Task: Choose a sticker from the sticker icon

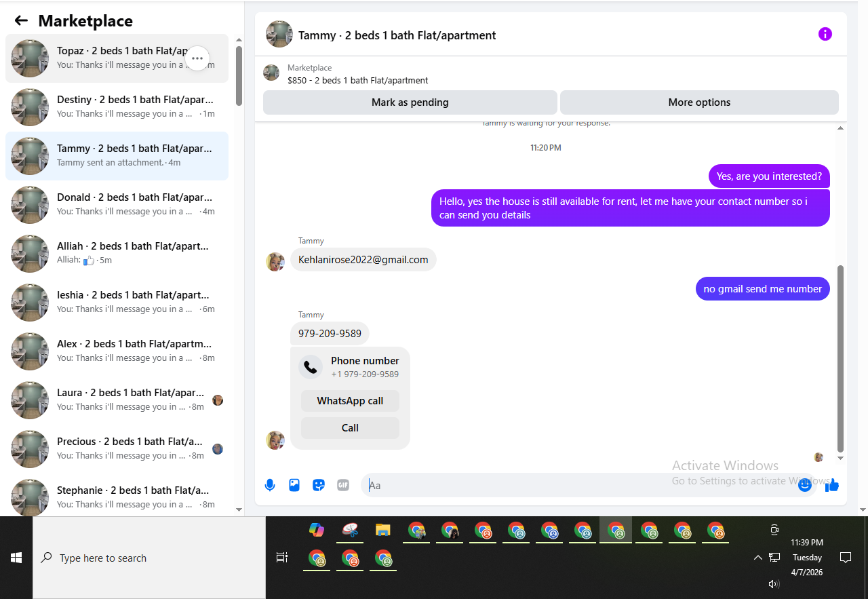Action: [x=319, y=485]
